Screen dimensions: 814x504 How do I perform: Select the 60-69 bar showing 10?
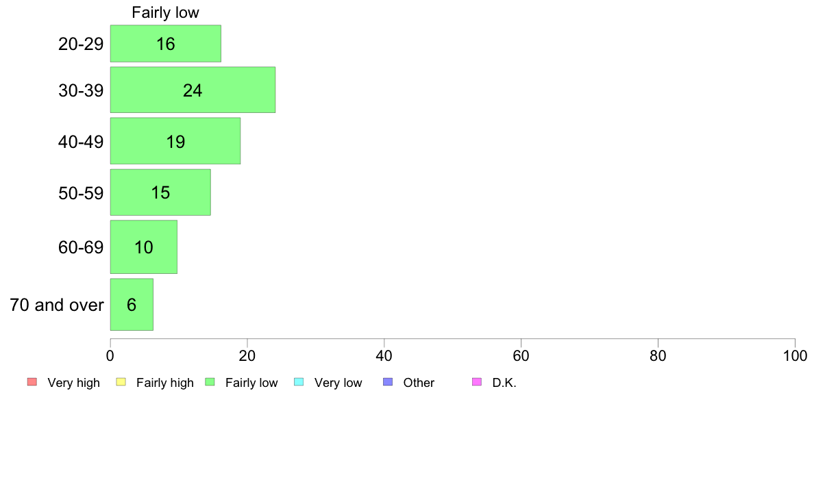[144, 247]
